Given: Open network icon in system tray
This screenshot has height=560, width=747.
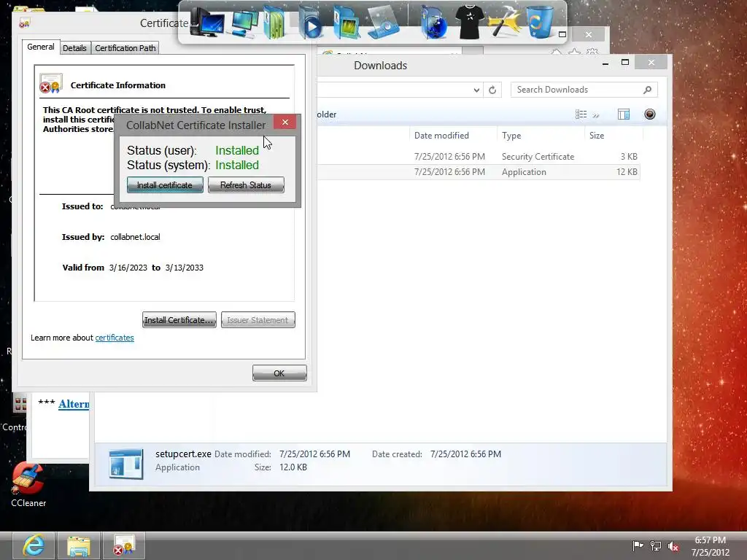Looking at the screenshot, I should click(x=656, y=545).
